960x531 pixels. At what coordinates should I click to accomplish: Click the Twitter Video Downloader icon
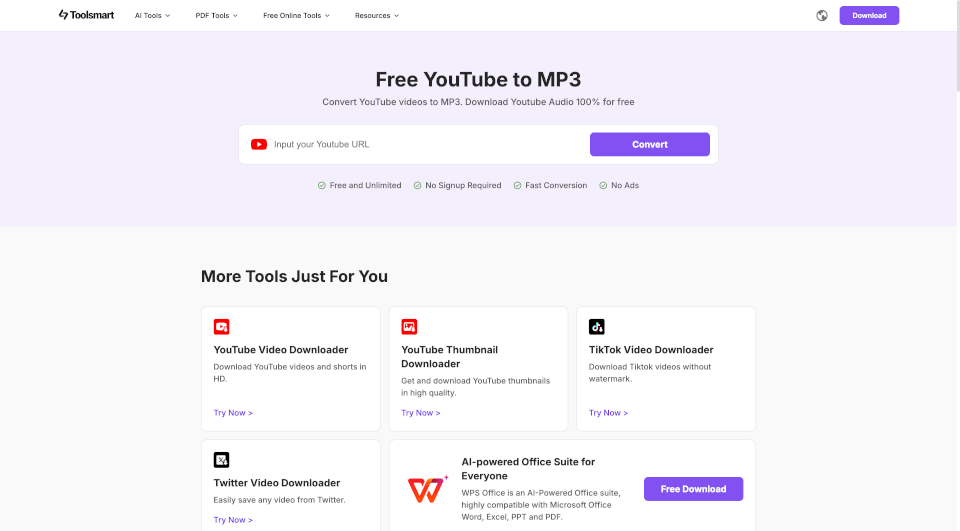coord(222,459)
